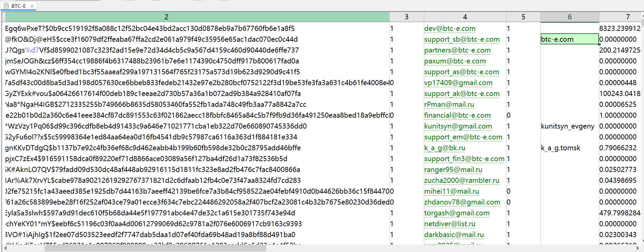Open the support_fin3@btc-e.com link
The image size is (644, 252).
point(465,159)
